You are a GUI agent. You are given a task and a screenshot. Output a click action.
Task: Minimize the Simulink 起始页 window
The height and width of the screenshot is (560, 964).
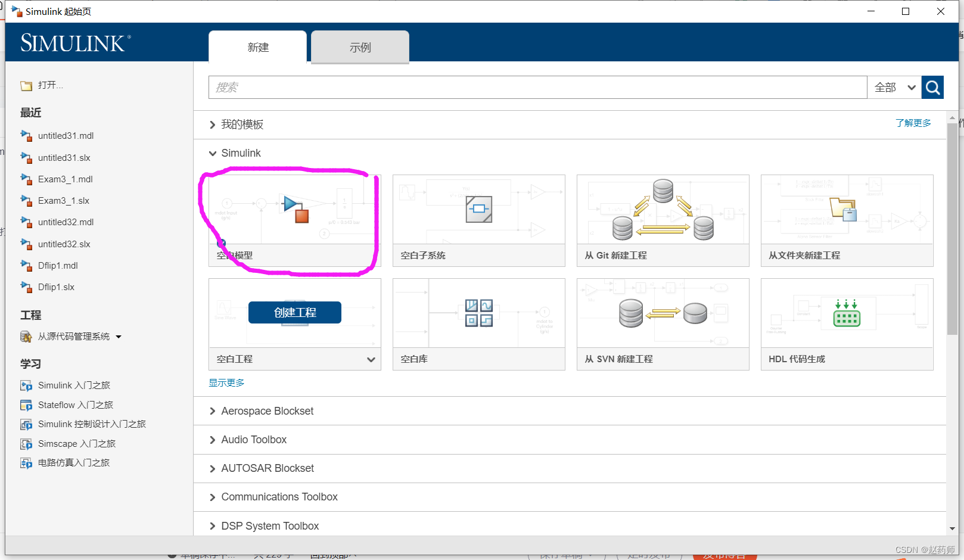[871, 11]
